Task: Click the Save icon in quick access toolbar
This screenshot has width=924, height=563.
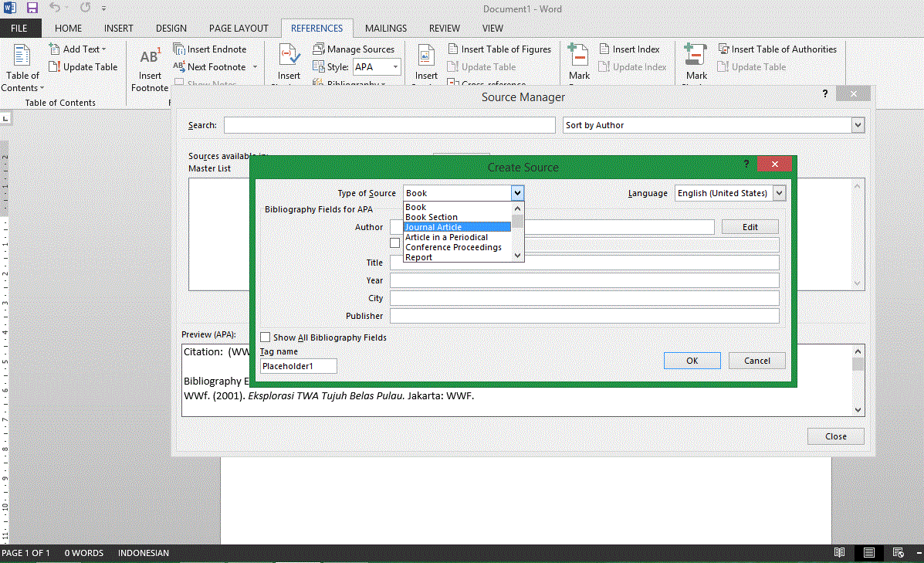Action: [x=32, y=8]
